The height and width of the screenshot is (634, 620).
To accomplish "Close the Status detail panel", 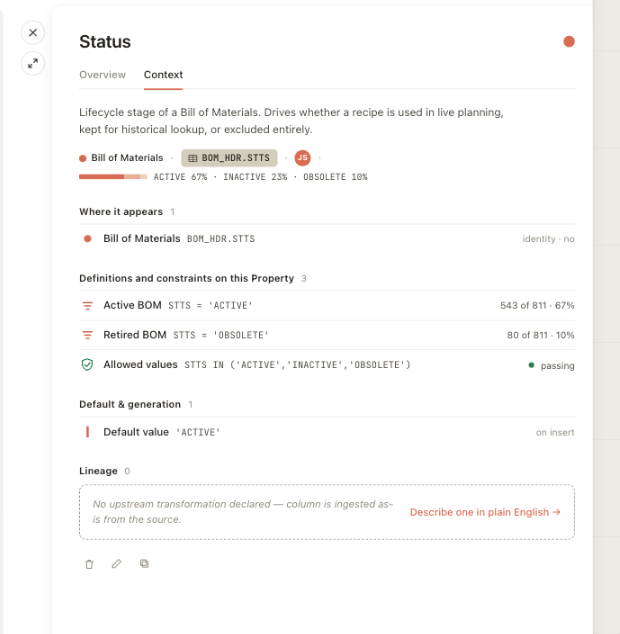I will pyautogui.click(x=33, y=33).
